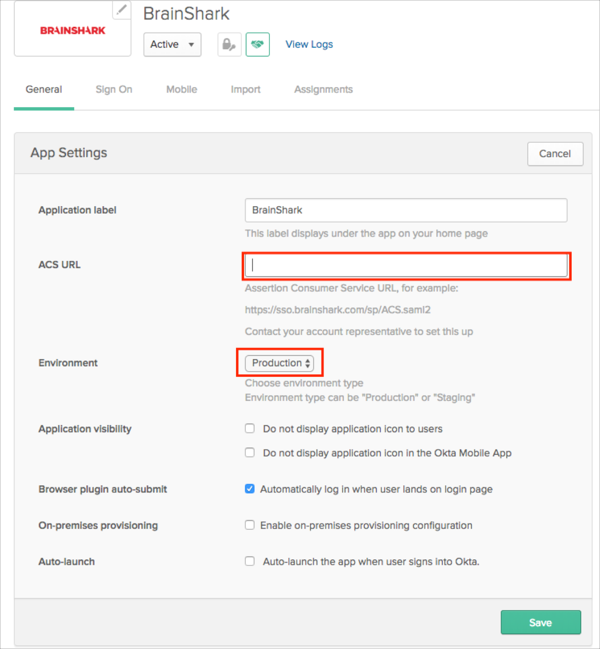
Task: Click the pencil edit logo icon
Action: click(121, 10)
